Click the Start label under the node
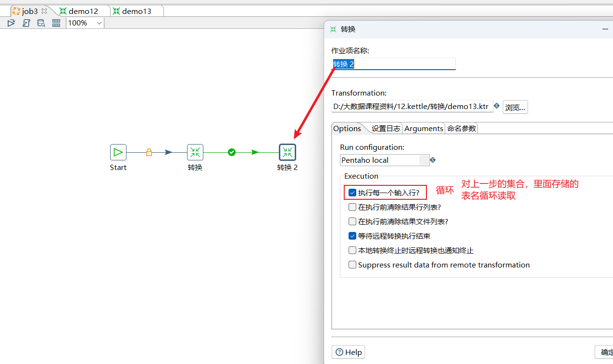The width and height of the screenshot is (613, 364). point(118,168)
